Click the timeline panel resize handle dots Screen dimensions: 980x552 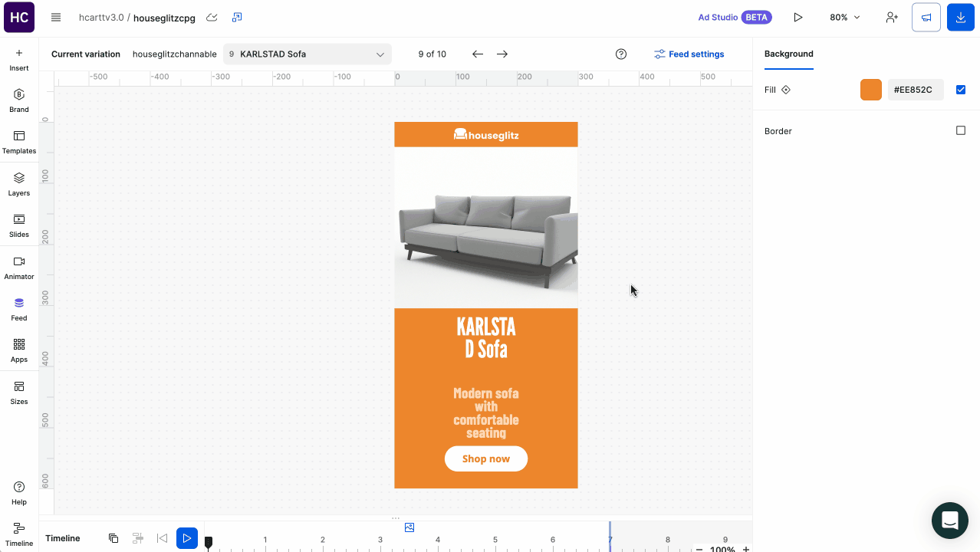tap(396, 518)
